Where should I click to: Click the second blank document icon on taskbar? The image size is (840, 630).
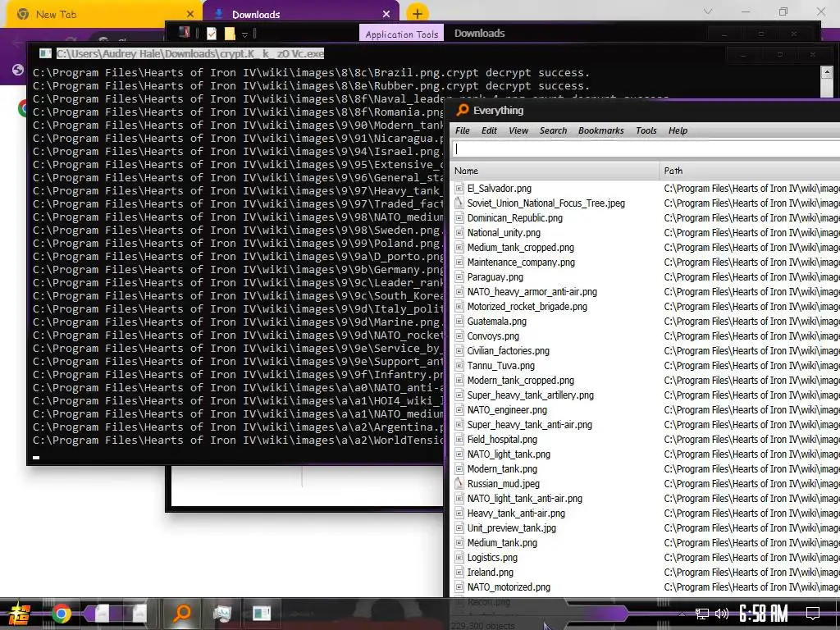coord(139,614)
